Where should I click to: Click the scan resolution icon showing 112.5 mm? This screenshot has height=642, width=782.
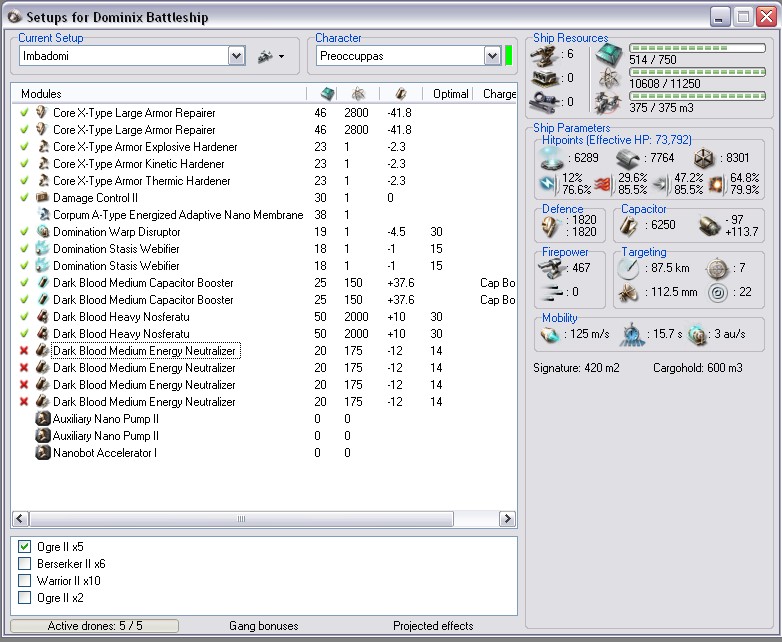point(628,293)
